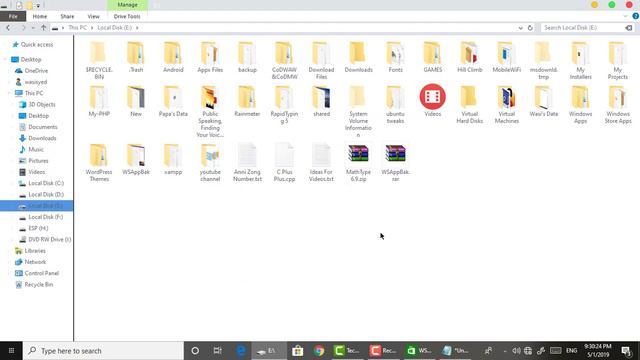Select the Windows Store Apps folder
The width and height of the screenshot is (640, 360).
618,105
